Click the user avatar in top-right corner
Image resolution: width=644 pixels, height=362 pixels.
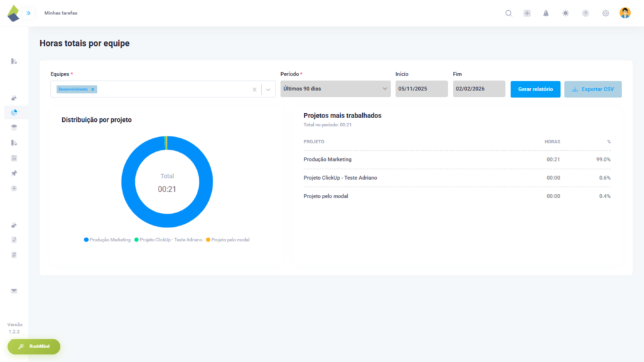pyautogui.click(x=625, y=13)
